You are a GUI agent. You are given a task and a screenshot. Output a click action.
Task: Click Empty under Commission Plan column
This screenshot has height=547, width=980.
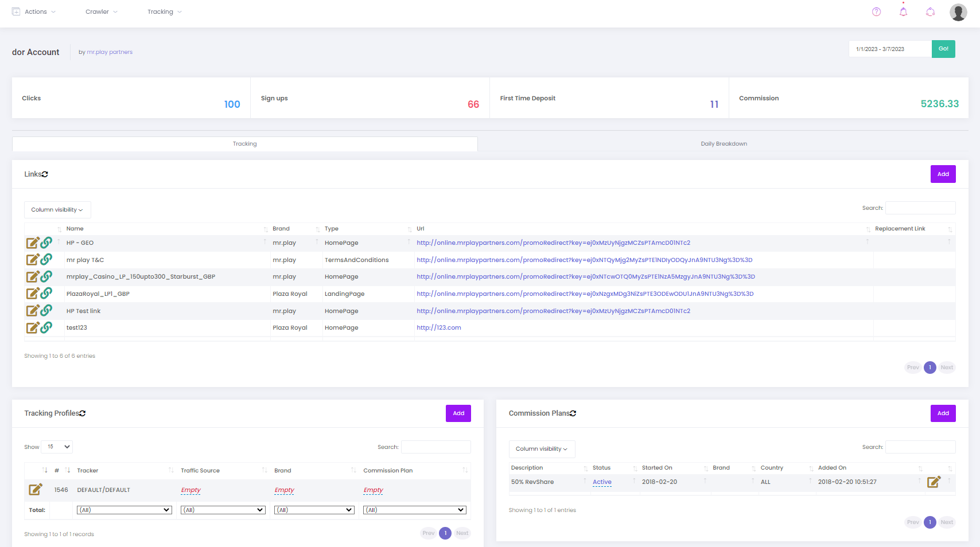(373, 490)
